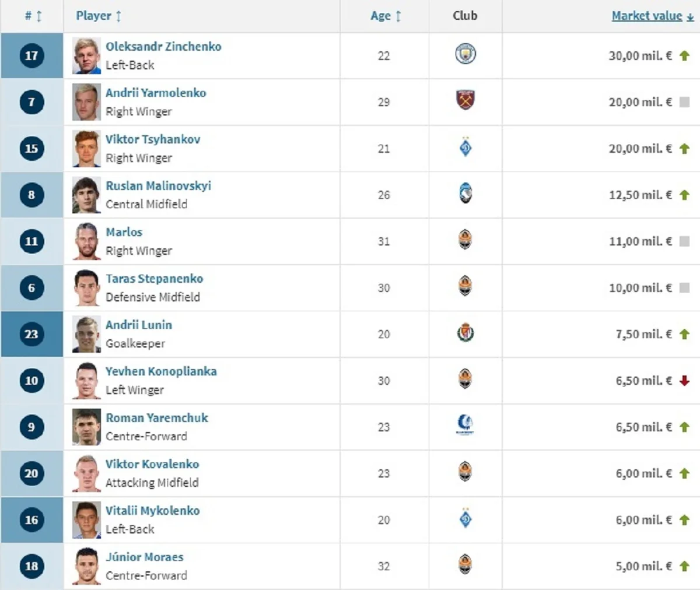700x590 pixels.
Task: Click green up arrow beside Zinchenko value
Action: (685, 56)
